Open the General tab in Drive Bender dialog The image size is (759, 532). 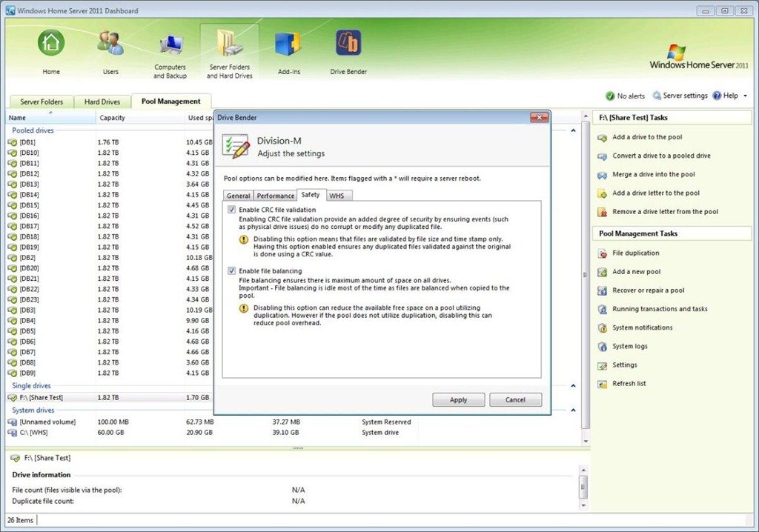[x=238, y=196]
